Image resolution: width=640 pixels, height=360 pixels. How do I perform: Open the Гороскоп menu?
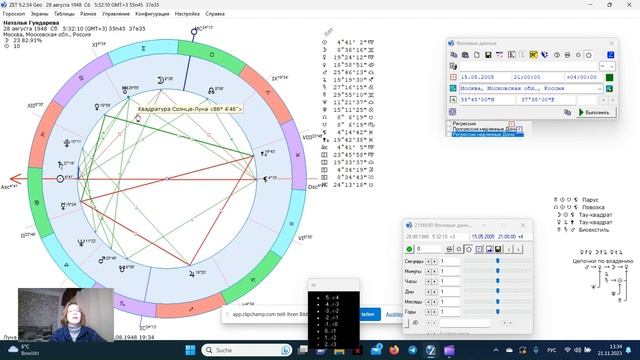coord(14,14)
